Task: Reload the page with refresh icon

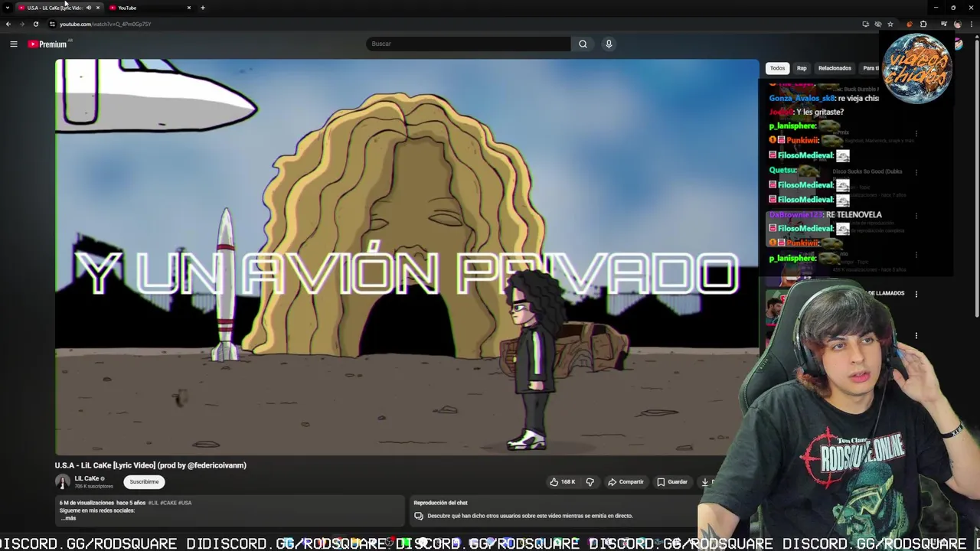Action: click(35, 24)
